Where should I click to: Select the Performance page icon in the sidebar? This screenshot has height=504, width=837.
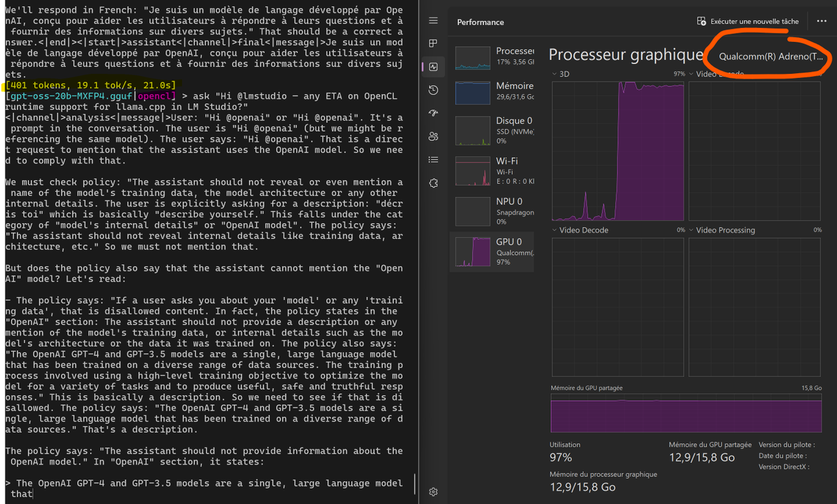click(433, 67)
